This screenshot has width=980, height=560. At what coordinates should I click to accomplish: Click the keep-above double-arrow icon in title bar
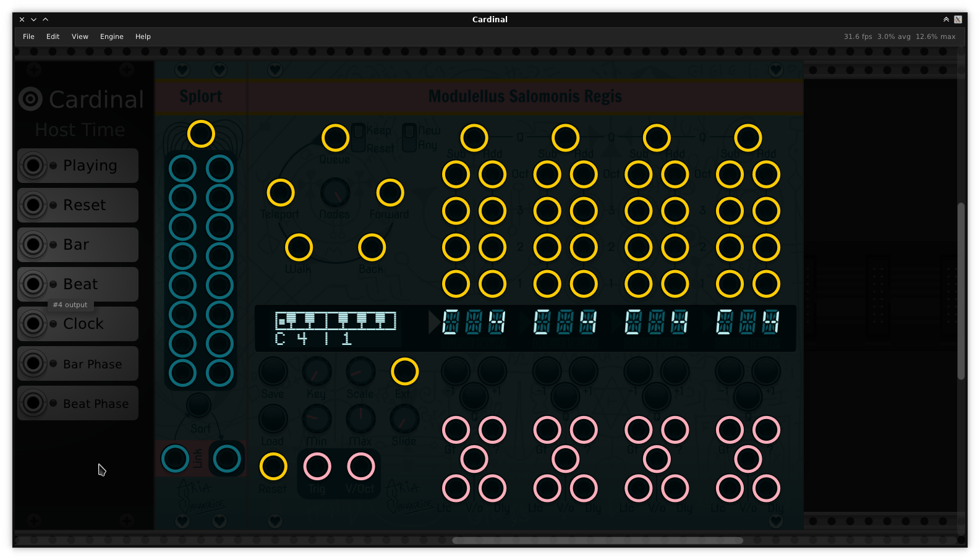tap(946, 19)
